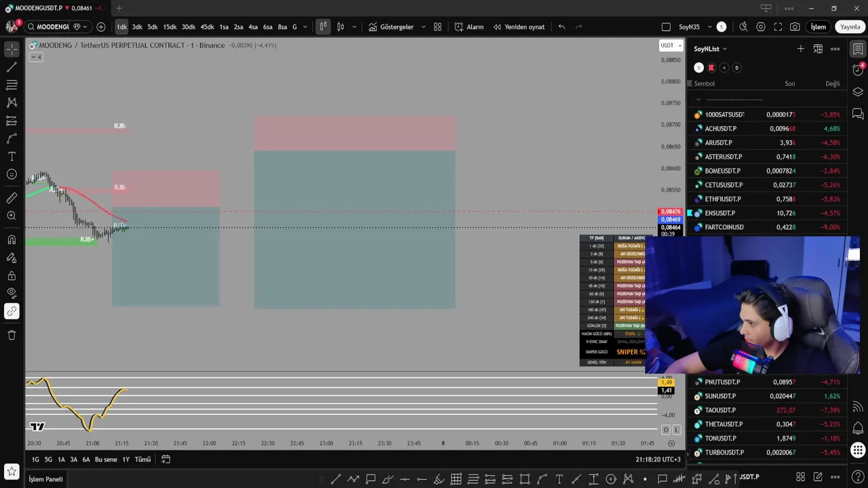Open the SoyNList watchlist dropdown
The width and height of the screenshot is (868, 488).
(x=710, y=49)
